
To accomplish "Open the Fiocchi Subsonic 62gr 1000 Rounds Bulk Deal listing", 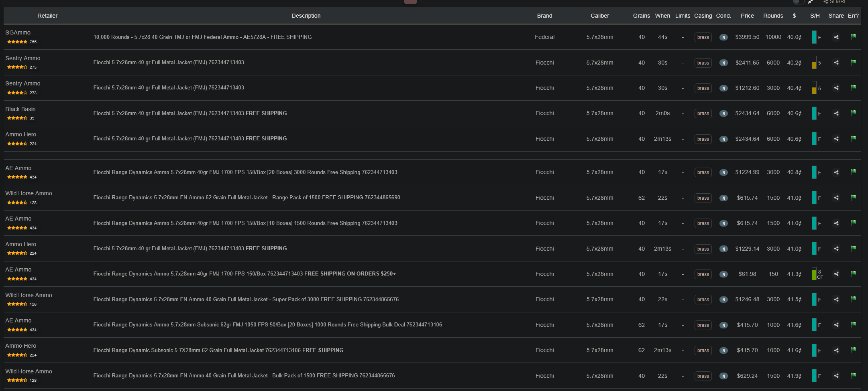I will [267, 324].
